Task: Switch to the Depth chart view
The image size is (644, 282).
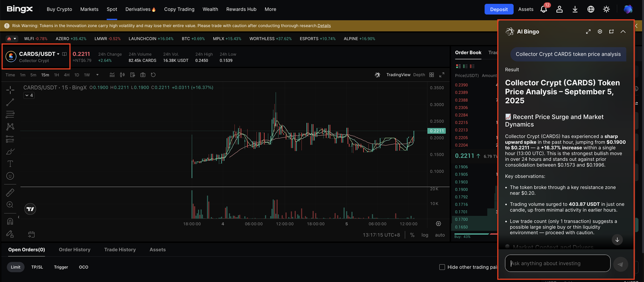Action: [x=419, y=75]
